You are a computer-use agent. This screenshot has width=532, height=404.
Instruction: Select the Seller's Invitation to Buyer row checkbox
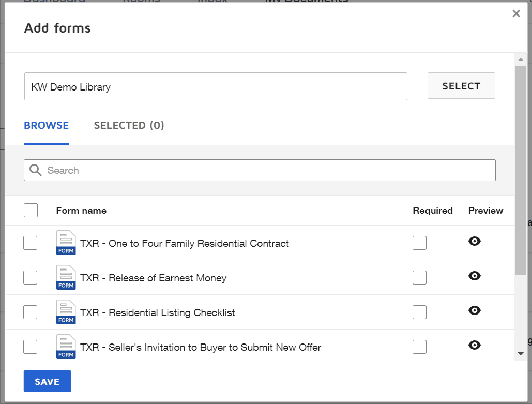[x=30, y=347]
